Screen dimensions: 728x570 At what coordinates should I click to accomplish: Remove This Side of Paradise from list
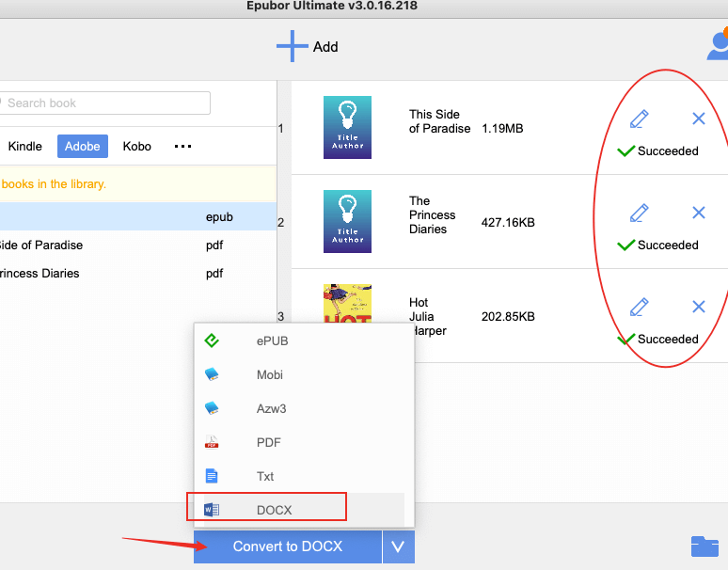698,119
